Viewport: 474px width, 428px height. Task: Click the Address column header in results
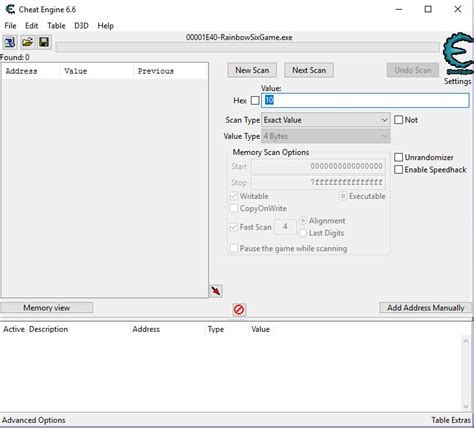point(31,71)
